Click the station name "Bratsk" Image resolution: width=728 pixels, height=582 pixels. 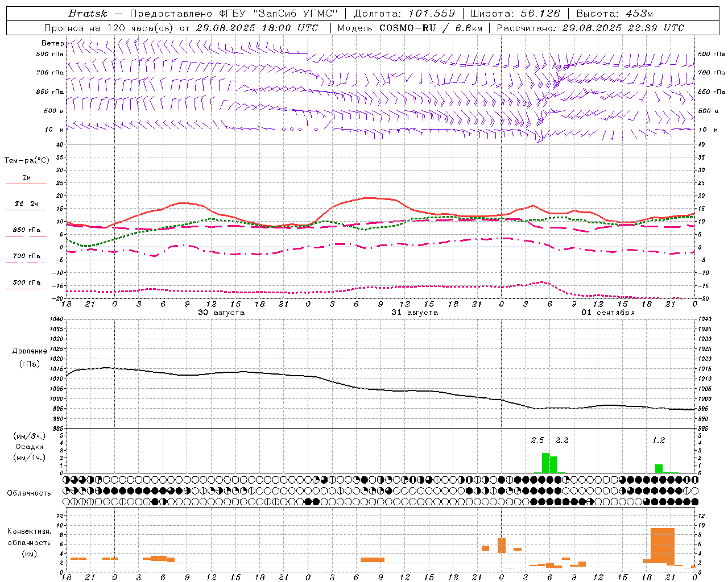[88, 14]
